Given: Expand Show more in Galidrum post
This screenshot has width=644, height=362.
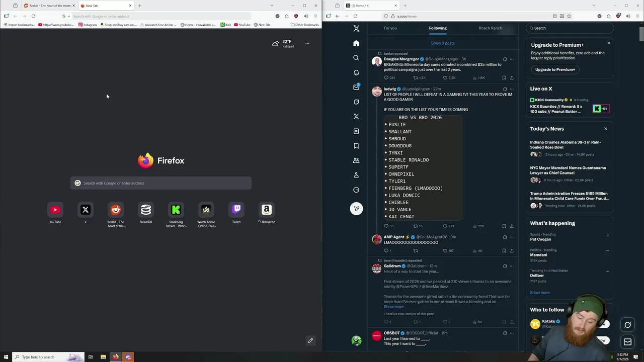Looking at the screenshot, I should (393, 307).
